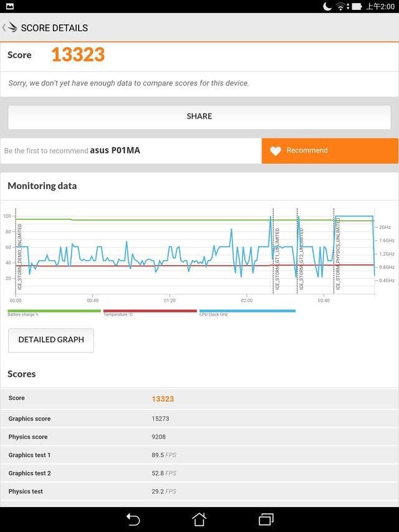Image resolution: width=399 pixels, height=532 pixels.
Task: Open the DETAILED GRAPH view
Action: (x=51, y=341)
